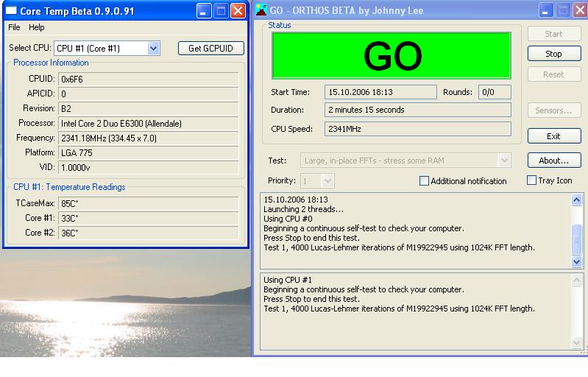Open the About dialog in ORTHOS
The height and width of the screenshot is (377, 588).
(x=554, y=161)
